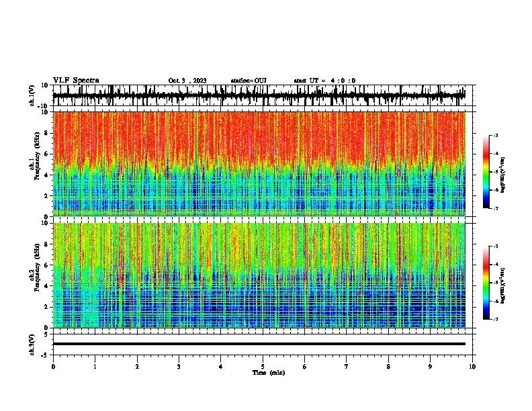This screenshot has height=411, width=532.
Task: Click the "8" kHz tick on ch.1 frequency axis
Action: (47, 133)
